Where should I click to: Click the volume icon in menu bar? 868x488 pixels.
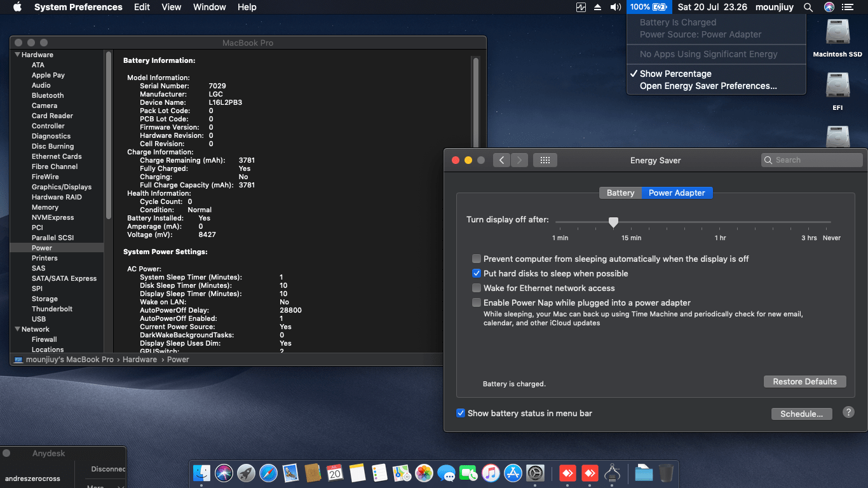[x=615, y=7]
